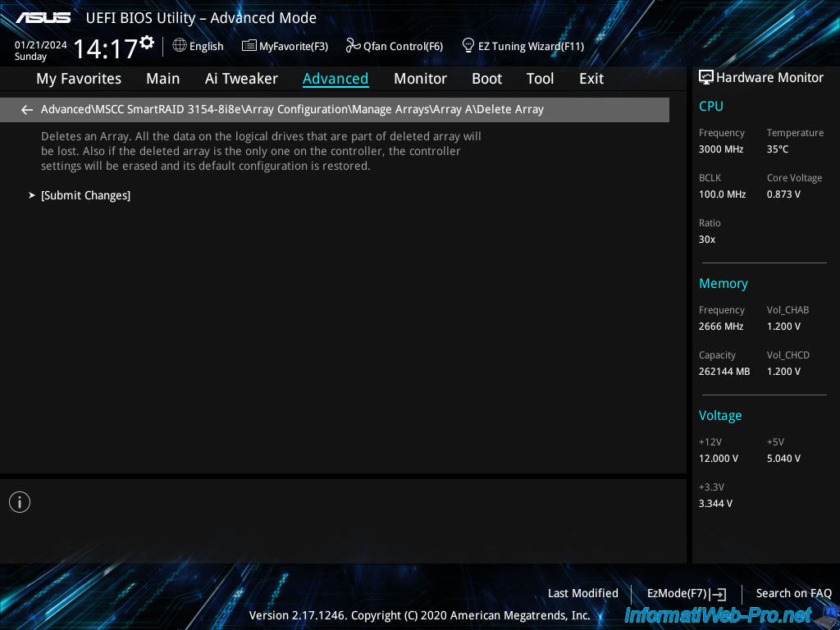The width and height of the screenshot is (840, 630).
Task: Click the settings gear next to clock
Action: tap(147, 42)
